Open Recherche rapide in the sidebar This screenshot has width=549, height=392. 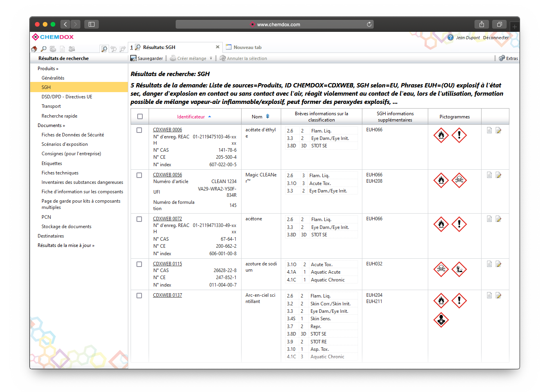[x=60, y=116]
